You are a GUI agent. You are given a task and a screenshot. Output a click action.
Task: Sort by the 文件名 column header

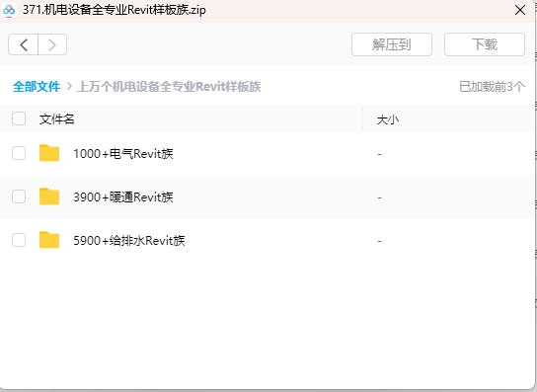pyautogui.click(x=57, y=119)
